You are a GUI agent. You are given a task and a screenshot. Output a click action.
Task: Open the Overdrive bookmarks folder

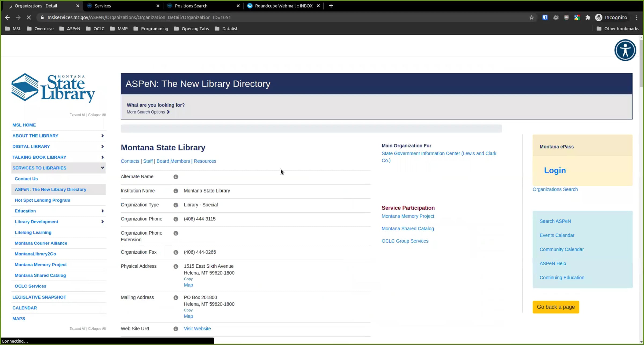point(40,29)
